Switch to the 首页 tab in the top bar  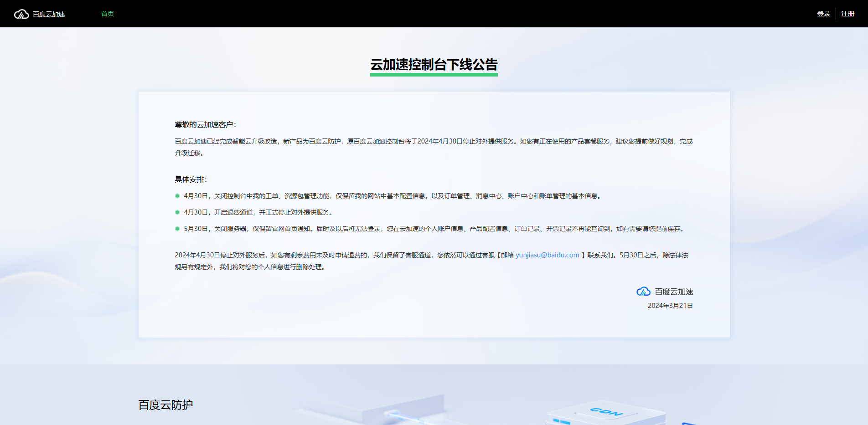pyautogui.click(x=108, y=14)
